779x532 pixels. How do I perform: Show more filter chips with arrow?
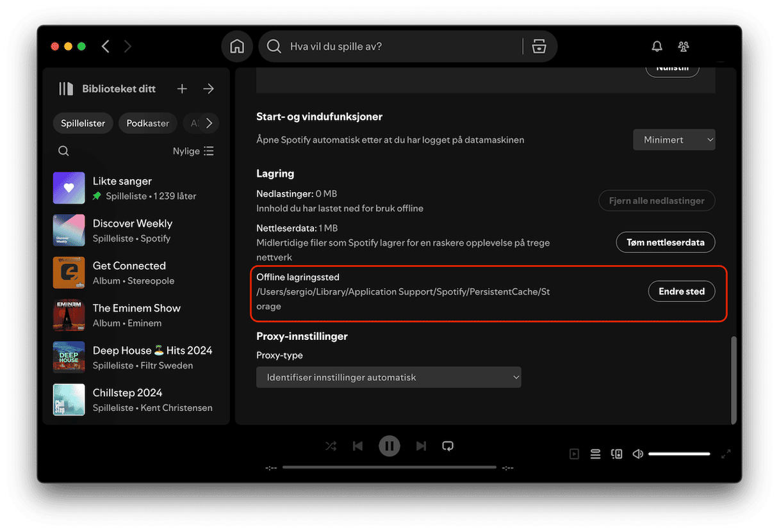209,123
